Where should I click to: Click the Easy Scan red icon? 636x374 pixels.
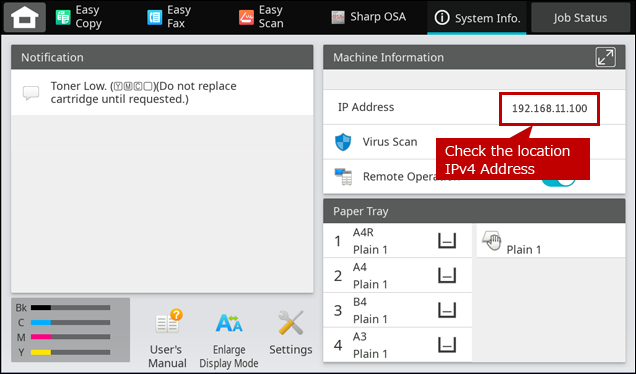(x=246, y=17)
